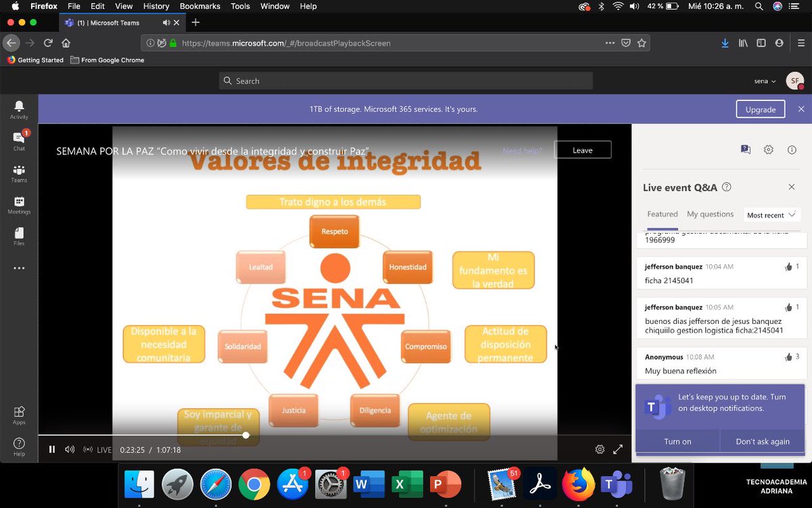Viewport: 812px width, 508px height.
Task: Click the Firefox URL address bar
Action: pyautogui.click(x=396, y=43)
